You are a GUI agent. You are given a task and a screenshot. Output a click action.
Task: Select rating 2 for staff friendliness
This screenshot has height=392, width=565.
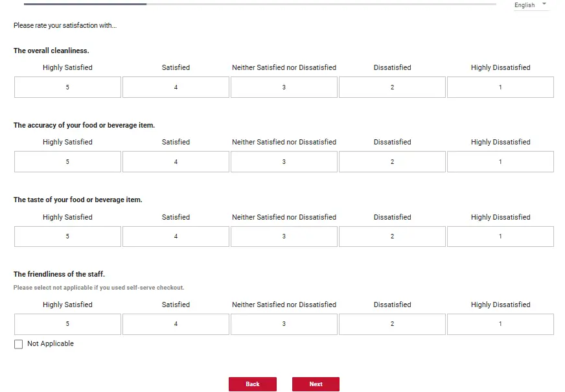(392, 324)
